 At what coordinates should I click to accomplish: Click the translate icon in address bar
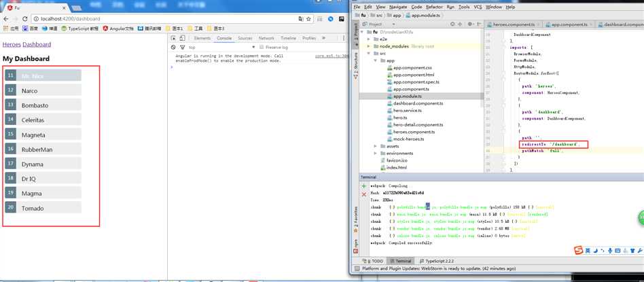click(x=301, y=19)
